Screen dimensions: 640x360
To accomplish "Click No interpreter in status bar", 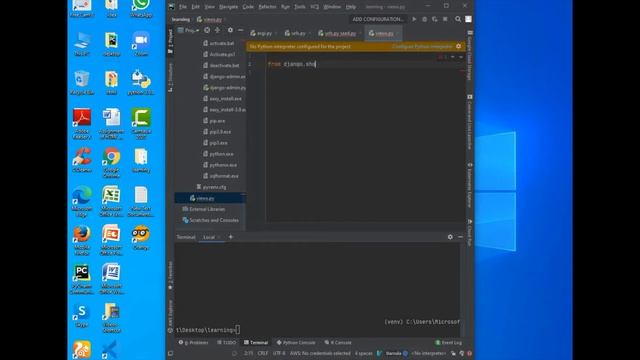I will [x=429, y=353].
